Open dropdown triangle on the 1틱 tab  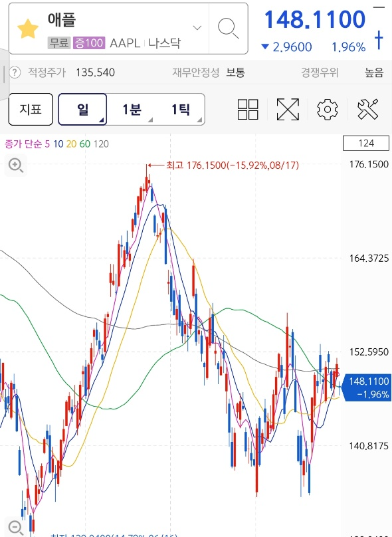199,120
